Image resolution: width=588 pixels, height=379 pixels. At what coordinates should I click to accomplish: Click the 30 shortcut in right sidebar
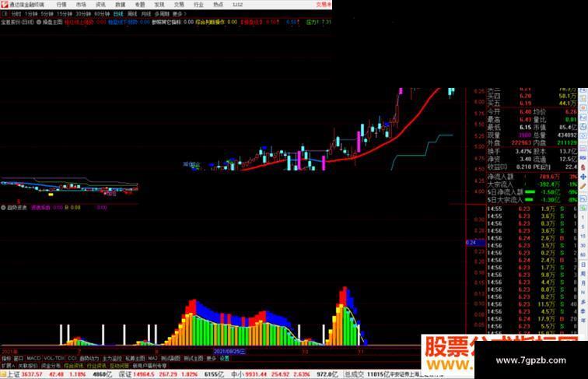(583, 246)
